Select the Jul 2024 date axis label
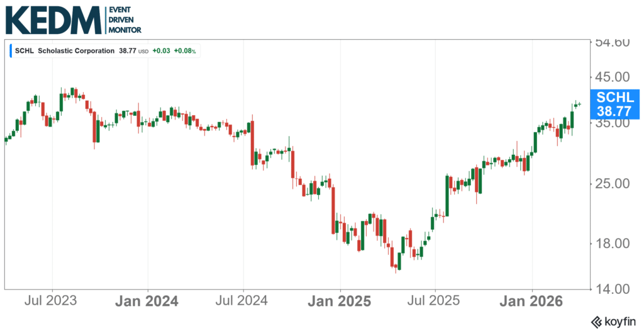The height and width of the screenshot is (333, 644). (x=244, y=301)
